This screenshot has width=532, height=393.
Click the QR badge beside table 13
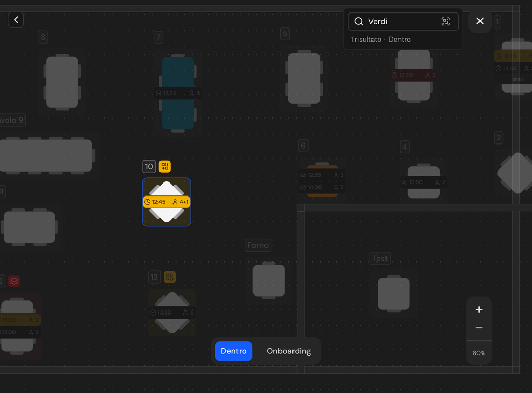tap(170, 277)
